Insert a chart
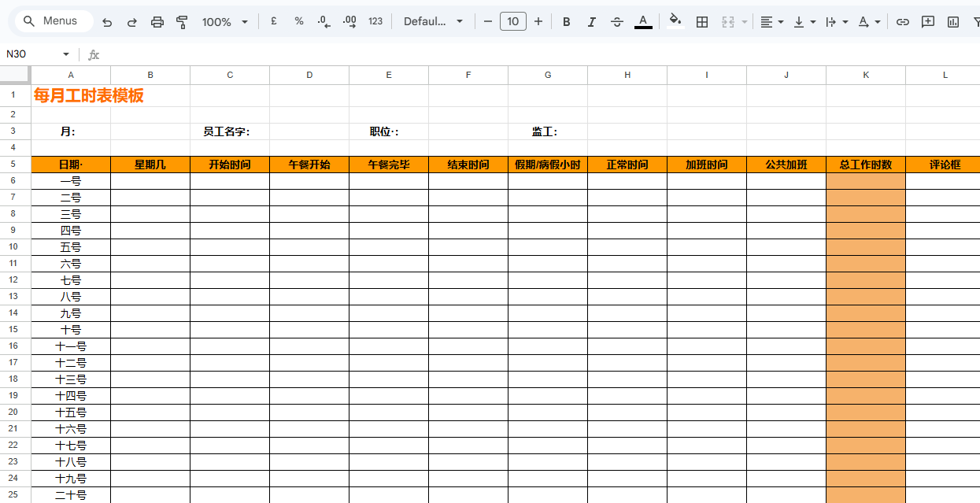The image size is (980, 503). click(953, 22)
